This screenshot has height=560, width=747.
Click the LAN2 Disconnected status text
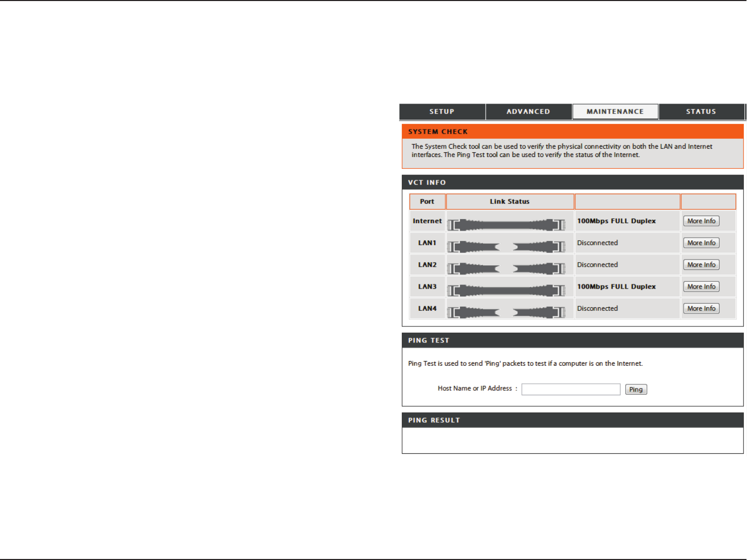pos(597,265)
